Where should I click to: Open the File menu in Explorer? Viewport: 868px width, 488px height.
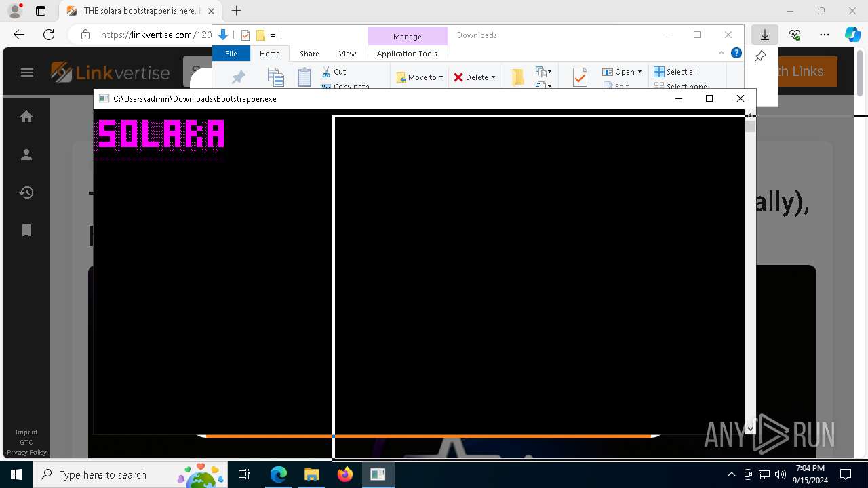[231, 54]
